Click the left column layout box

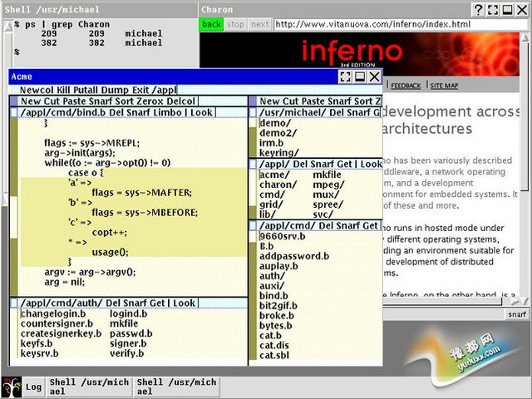pyautogui.click(x=14, y=101)
